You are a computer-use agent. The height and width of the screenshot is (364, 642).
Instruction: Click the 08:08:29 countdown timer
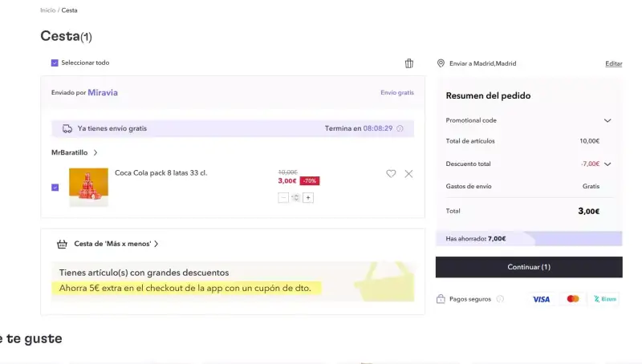pyautogui.click(x=378, y=128)
